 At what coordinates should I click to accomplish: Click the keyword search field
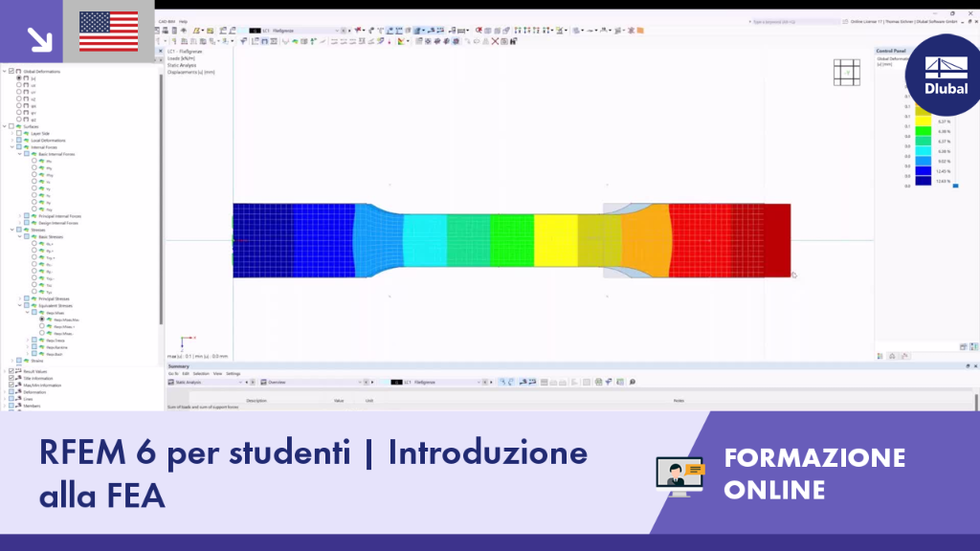[x=793, y=21]
